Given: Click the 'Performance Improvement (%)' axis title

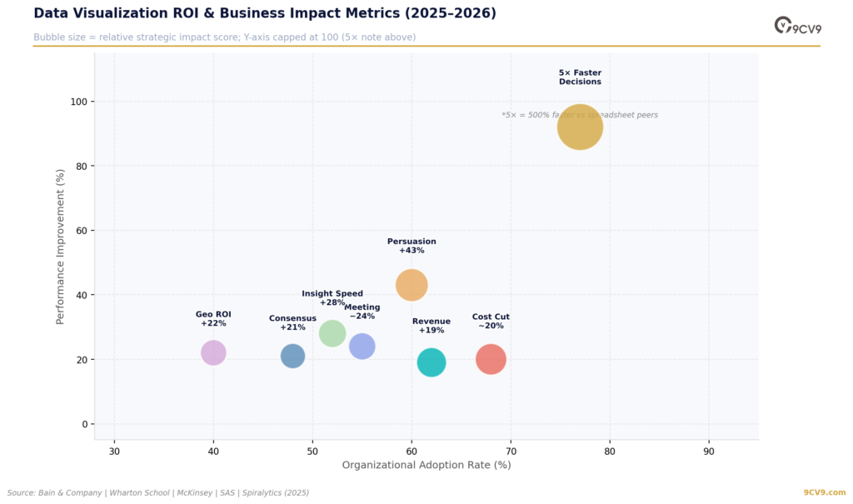Looking at the screenshot, I should point(60,247).
